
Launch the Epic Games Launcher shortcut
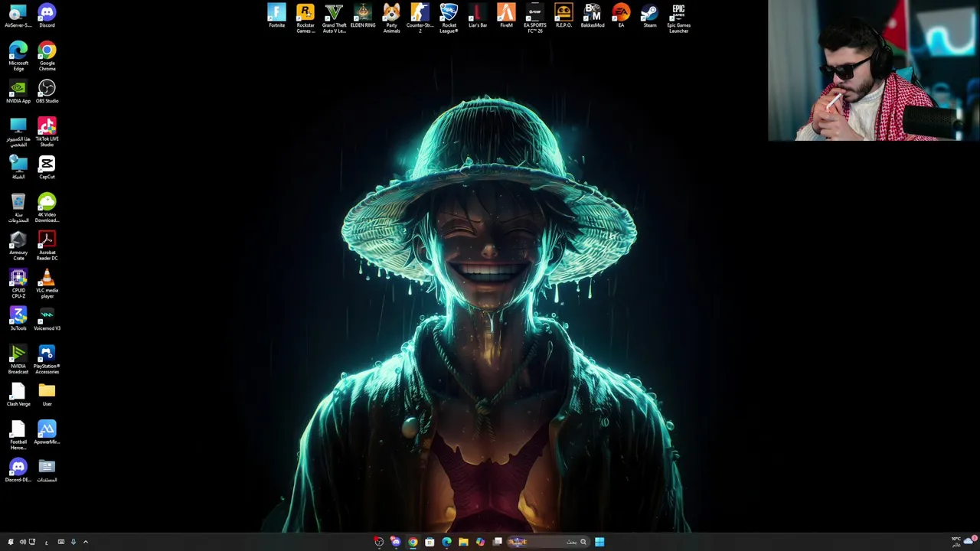678,18
